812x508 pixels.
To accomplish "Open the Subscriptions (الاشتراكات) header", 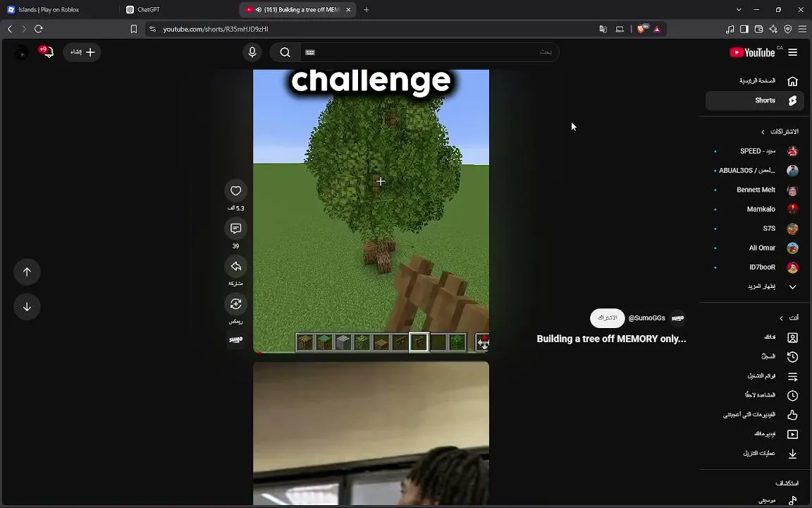I will (x=780, y=132).
